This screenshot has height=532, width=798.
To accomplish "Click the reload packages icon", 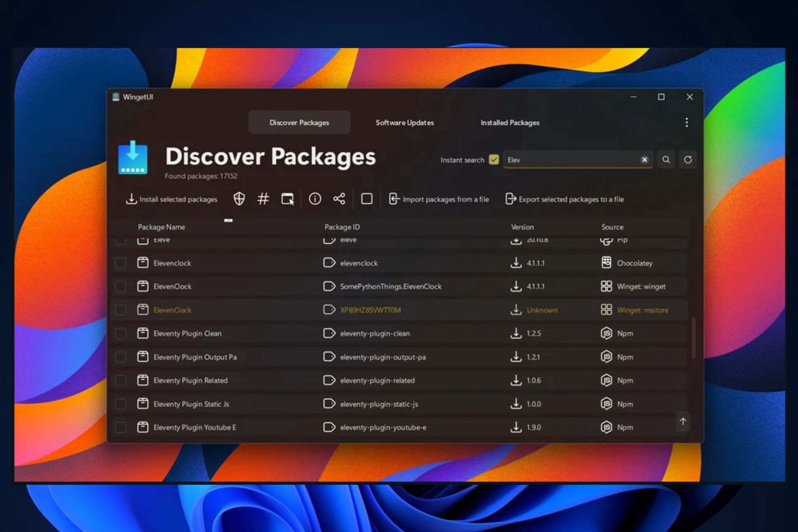I will (x=688, y=160).
